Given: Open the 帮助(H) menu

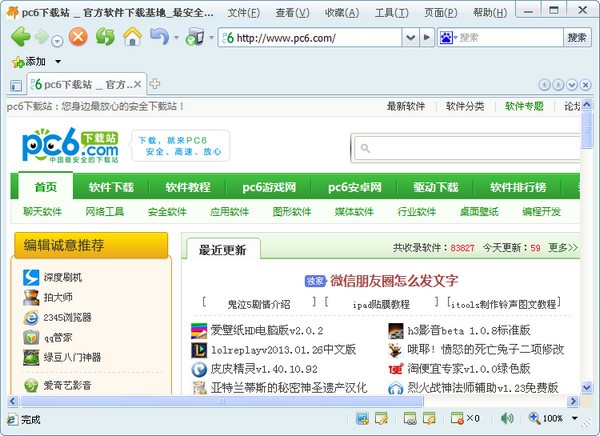Looking at the screenshot, I should pyautogui.click(x=490, y=13).
